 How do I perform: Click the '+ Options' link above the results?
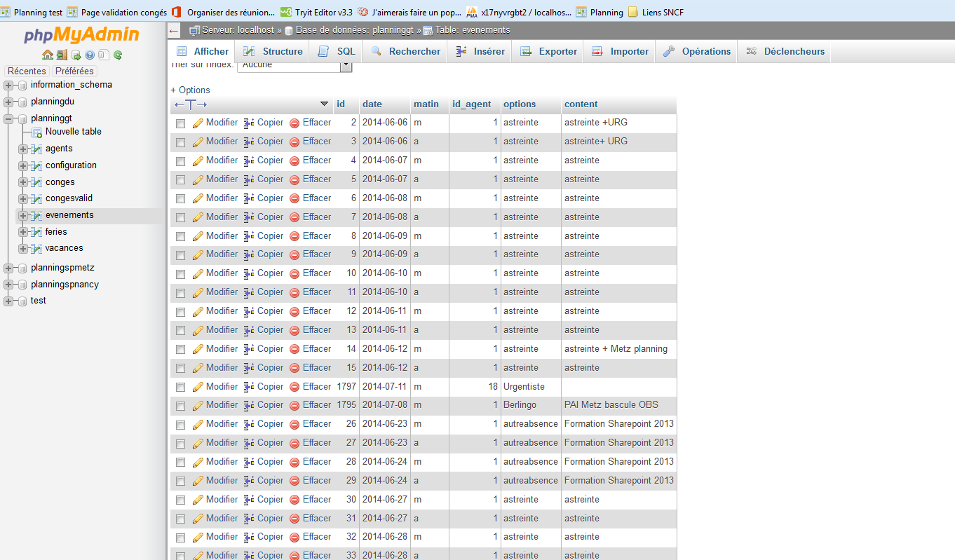(189, 90)
